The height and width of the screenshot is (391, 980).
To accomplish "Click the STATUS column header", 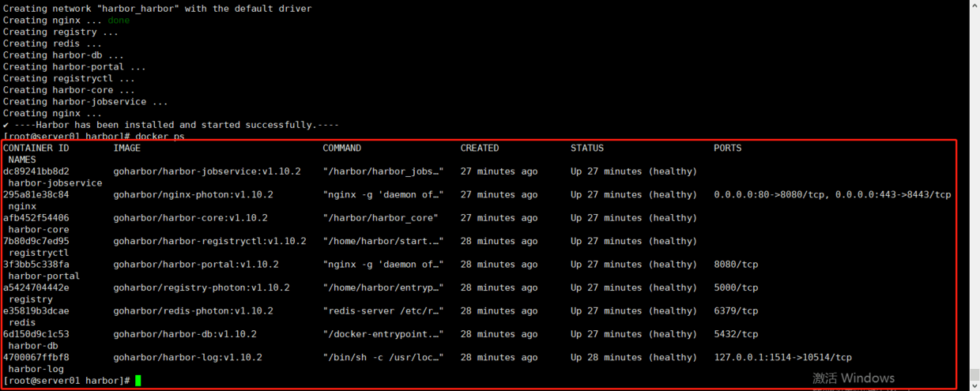I will coord(587,149).
